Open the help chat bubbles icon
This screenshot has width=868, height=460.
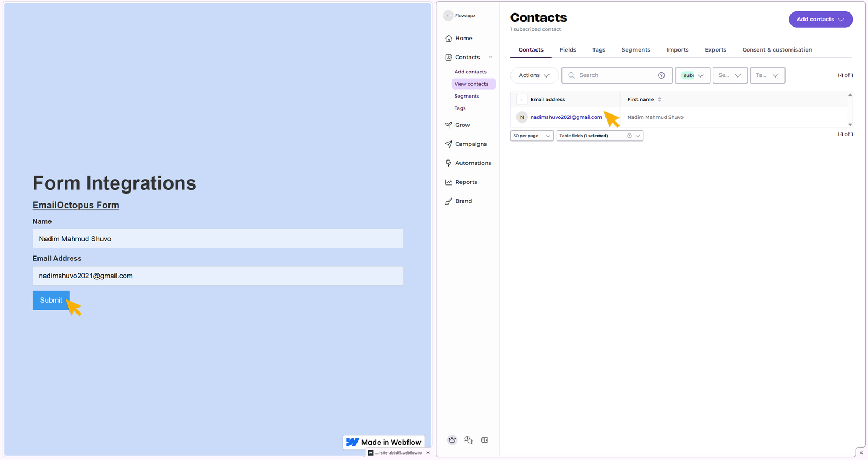468,440
